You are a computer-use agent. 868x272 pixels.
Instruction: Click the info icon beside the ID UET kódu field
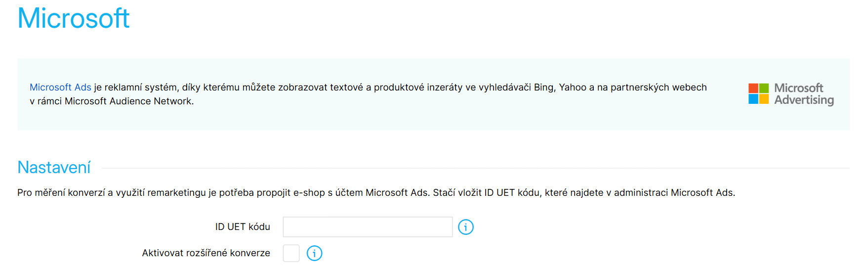click(465, 227)
